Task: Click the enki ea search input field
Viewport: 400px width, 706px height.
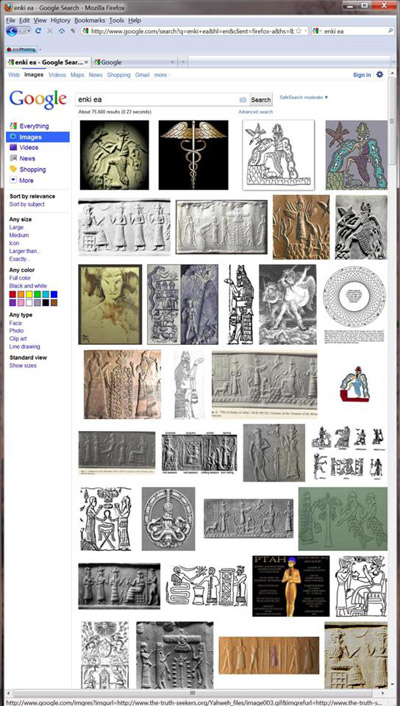Action: tap(157, 100)
